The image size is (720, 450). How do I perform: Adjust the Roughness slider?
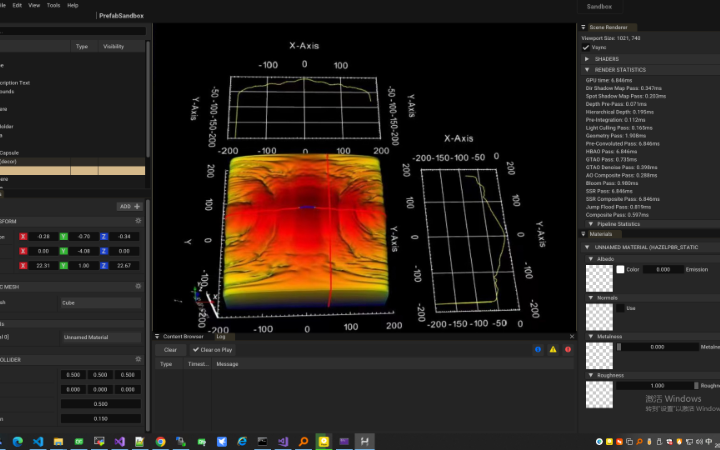657,385
